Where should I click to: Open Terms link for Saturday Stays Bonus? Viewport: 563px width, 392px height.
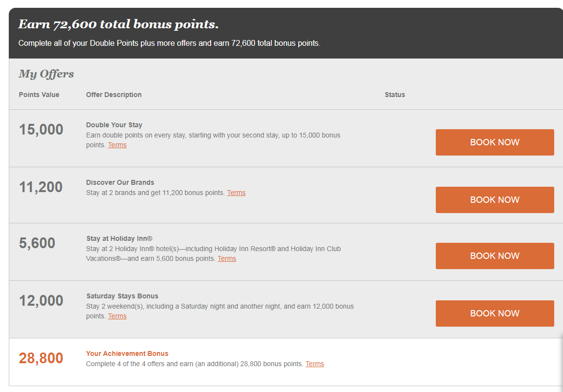[x=117, y=316]
